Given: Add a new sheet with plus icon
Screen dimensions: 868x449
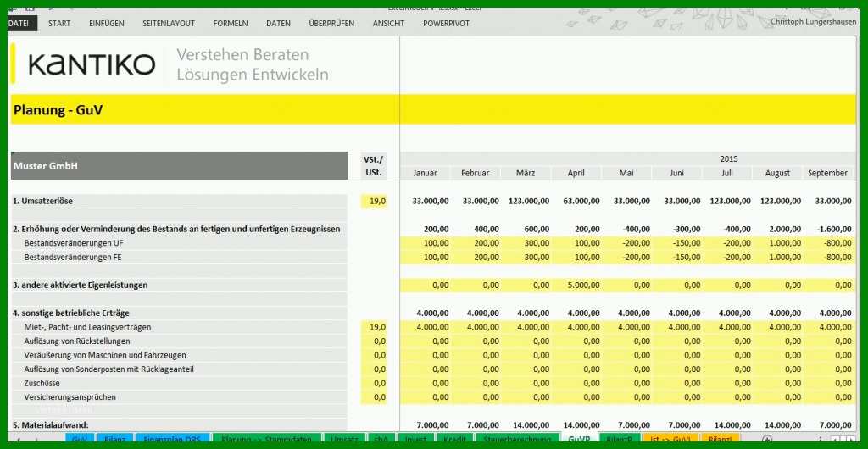Looking at the screenshot, I should pos(766,440).
